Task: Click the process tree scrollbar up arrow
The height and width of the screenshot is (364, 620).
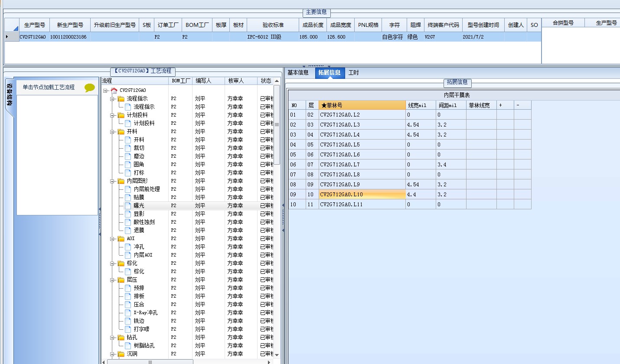Action: click(277, 81)
